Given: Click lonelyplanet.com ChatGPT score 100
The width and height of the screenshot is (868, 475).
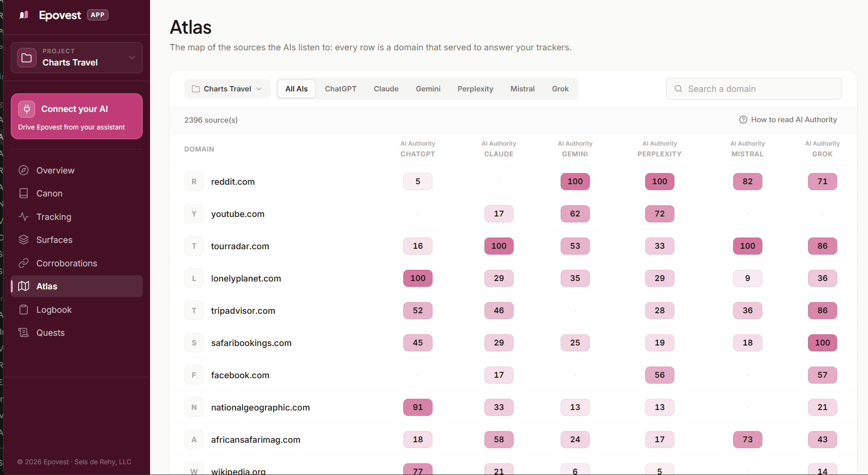Looking at the screenshot, I should coord(418,279).
